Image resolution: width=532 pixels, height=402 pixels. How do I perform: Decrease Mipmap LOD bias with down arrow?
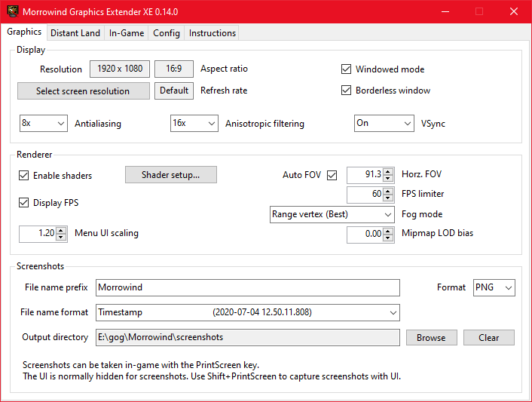pyautogui.click(x=388, y=238)
